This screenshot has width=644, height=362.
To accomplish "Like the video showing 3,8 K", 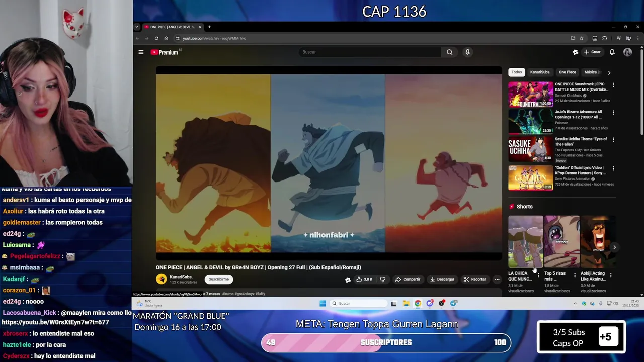I will pyautogui.click(x=364, y=279).
